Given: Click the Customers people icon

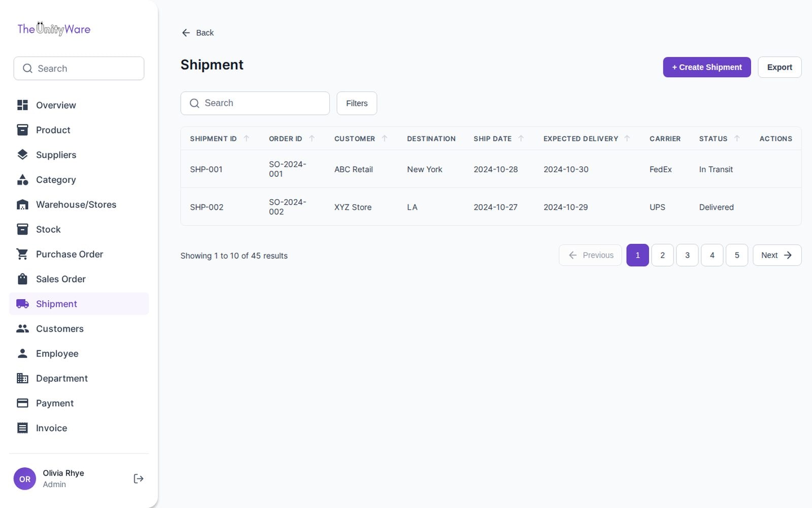Looking at the screenshot, I should (22, 329).
